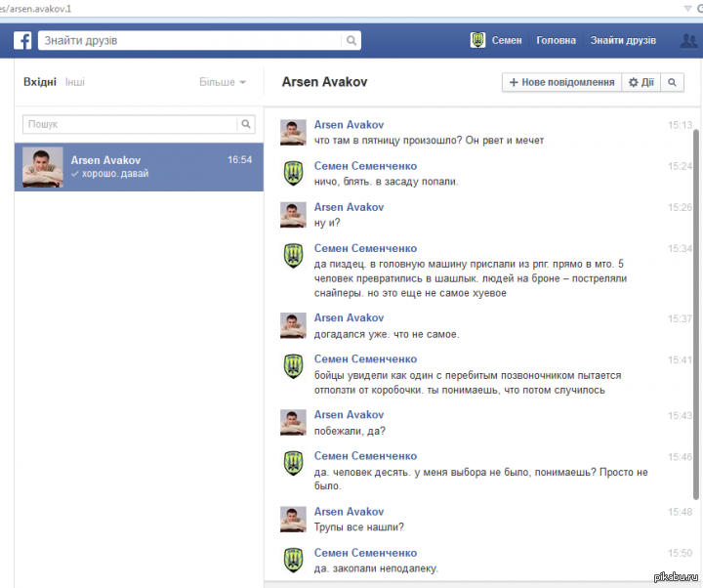
Task: Click magnifier icon in inbox search box
Action: tap(247, 124)
